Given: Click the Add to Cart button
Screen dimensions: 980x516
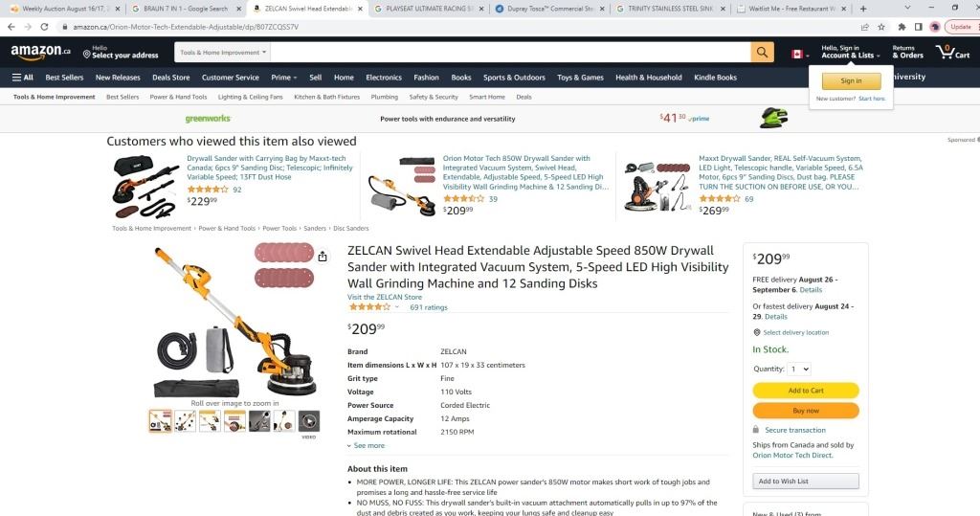Looking at the screenshot, I should pos(806,391).
